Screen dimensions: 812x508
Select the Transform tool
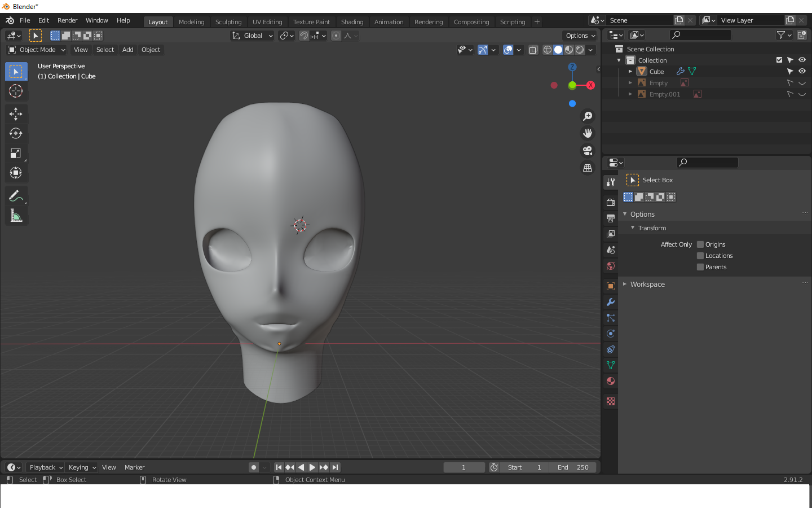point(16,173)
